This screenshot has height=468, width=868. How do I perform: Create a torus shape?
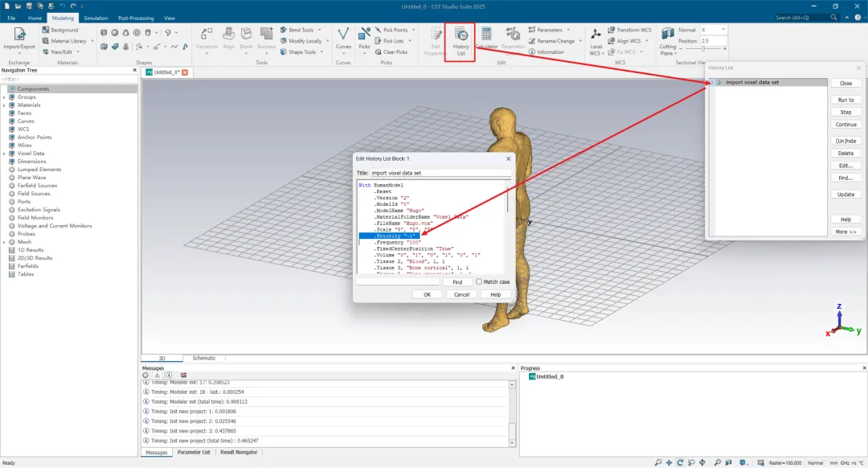point(137,33)
